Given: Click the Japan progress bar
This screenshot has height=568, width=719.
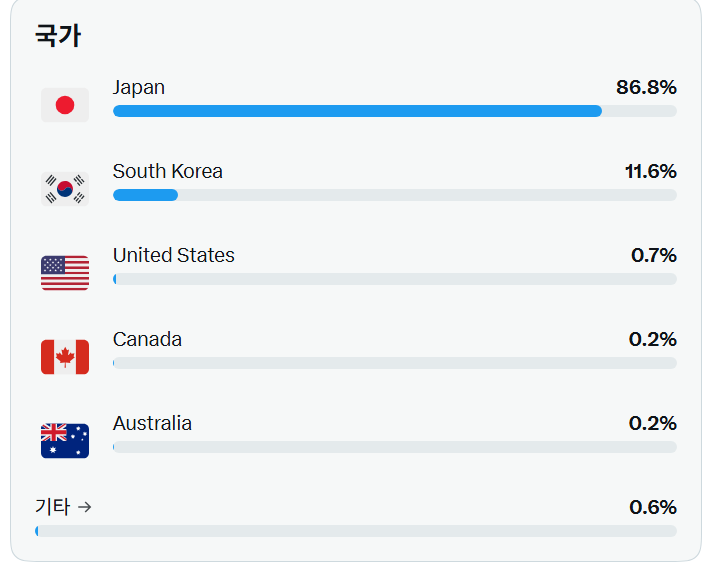Looking at the screenshot, I should [395, 111].
